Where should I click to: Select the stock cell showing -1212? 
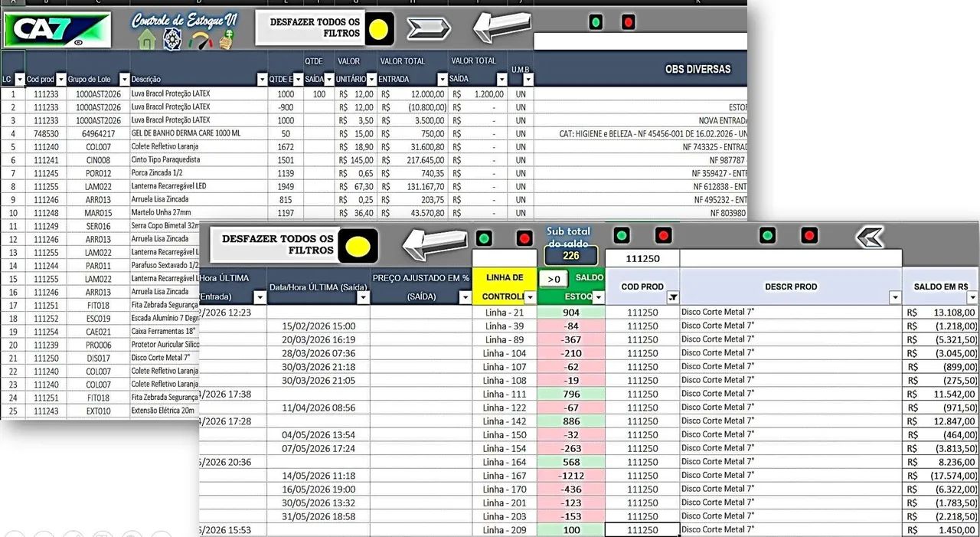(571, 476)
